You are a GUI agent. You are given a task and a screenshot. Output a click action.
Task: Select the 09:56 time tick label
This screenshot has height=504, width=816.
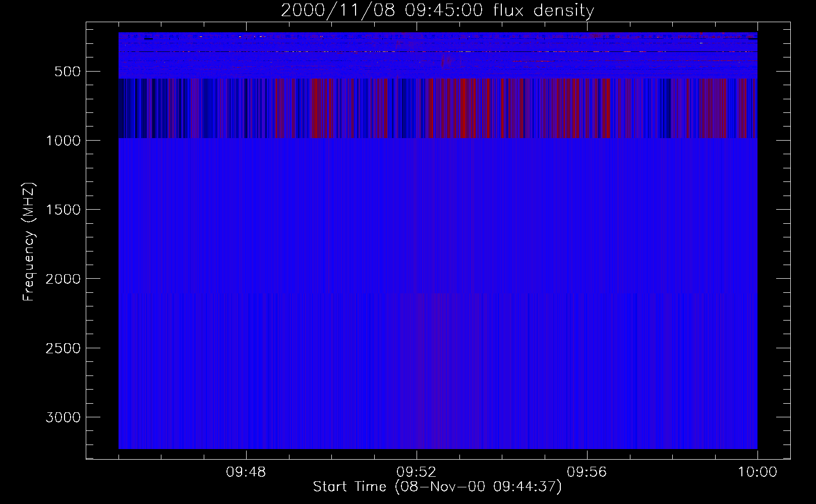tap(587, 472)
